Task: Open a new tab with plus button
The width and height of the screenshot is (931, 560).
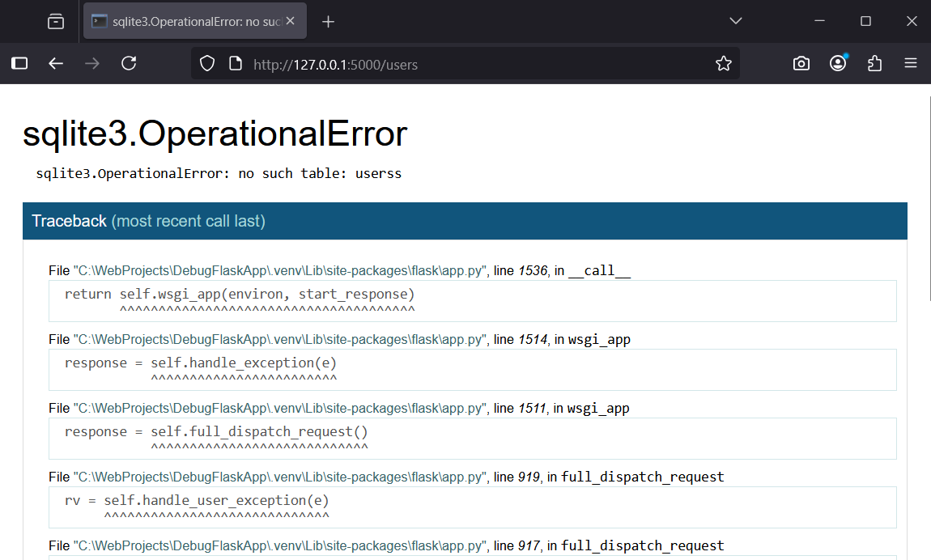Action: 328,22
